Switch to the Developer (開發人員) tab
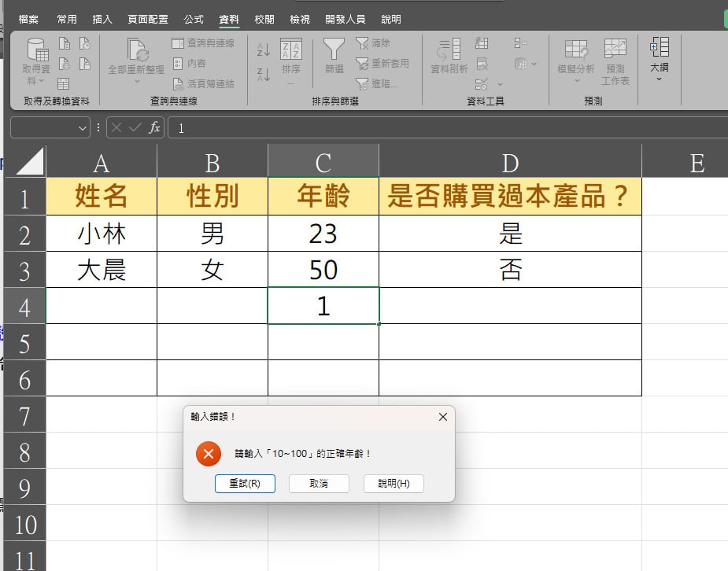Screen dimensions: 728x571 tap(345, 19)
